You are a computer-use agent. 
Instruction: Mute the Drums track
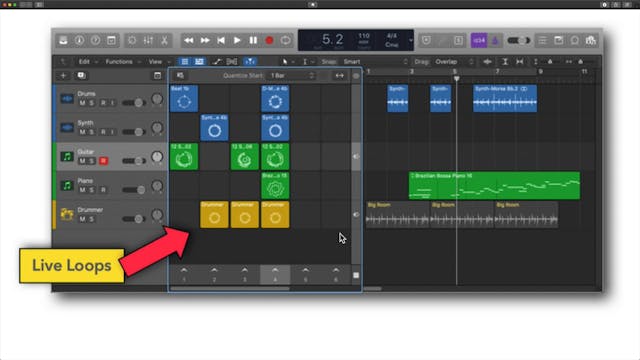pos(82,103)
